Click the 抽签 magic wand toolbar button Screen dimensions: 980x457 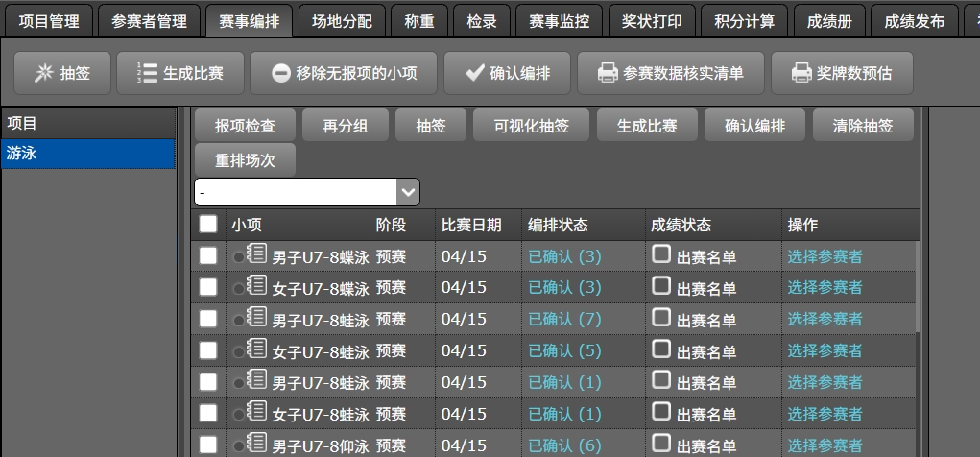(61, 73)
